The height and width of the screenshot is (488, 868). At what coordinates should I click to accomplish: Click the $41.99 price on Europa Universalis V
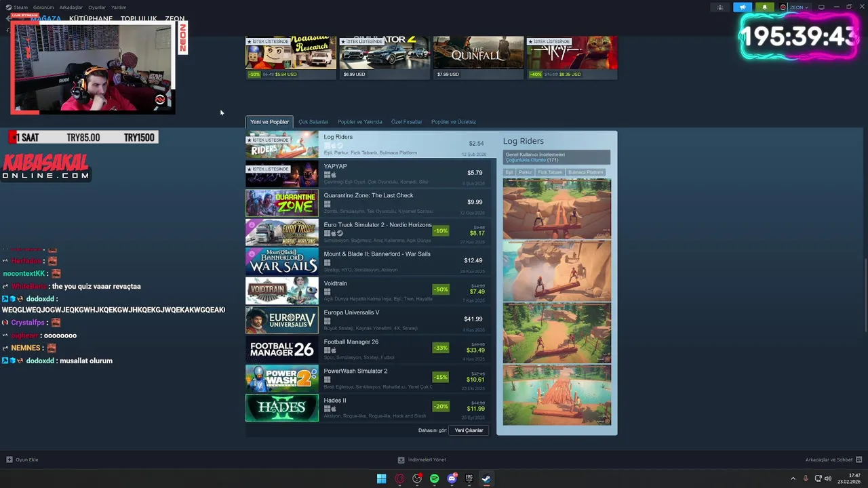click(x=473, y=319)
